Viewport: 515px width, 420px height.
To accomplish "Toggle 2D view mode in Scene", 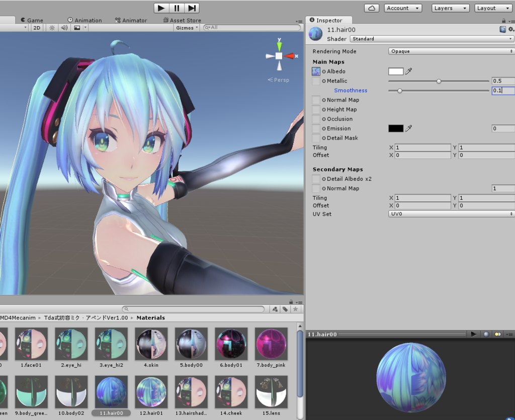I will [37, 28].
